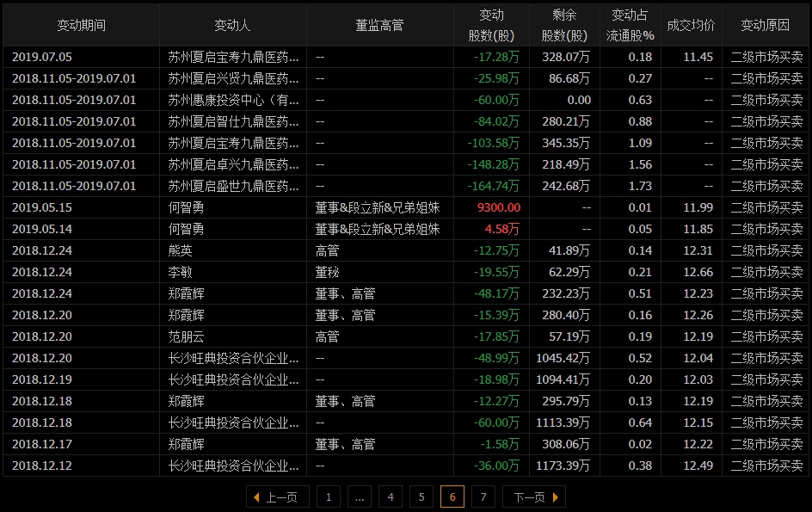Select 苏州夏启盛世九鼎医药 shareholder cell
The image size is (812, 512).
point(233,186)
